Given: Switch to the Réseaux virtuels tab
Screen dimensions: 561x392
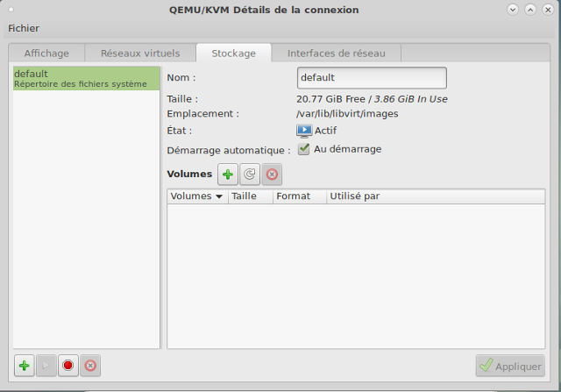Looking at the screenshot, I should [140, 53].
